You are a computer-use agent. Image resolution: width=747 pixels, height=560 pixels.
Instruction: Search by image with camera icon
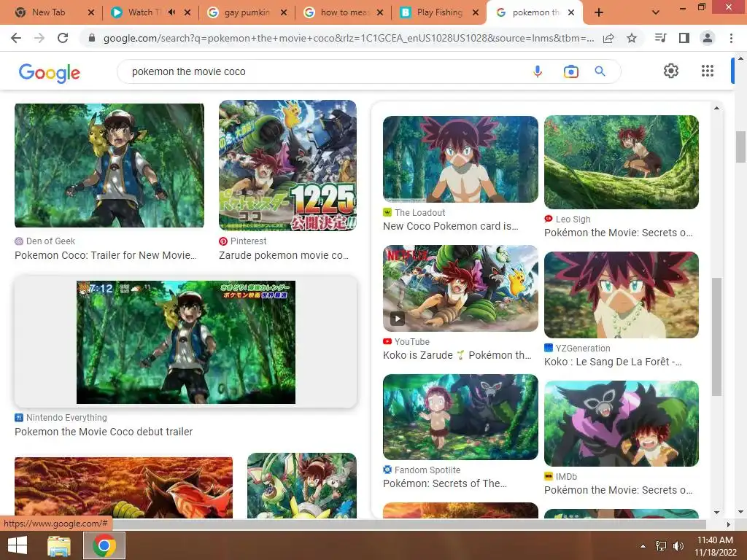click(570, 71)
